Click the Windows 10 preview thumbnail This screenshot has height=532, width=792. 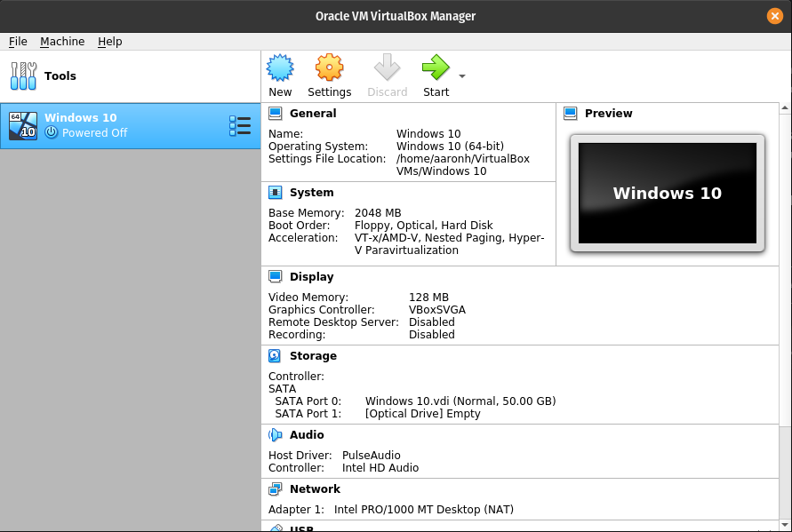click(x=668, y=193)
